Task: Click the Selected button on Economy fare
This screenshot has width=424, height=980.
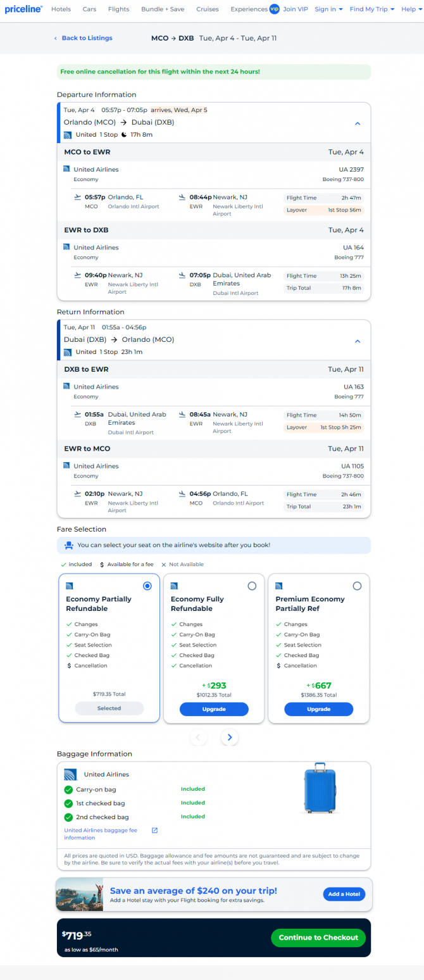Action: [109, 708]
